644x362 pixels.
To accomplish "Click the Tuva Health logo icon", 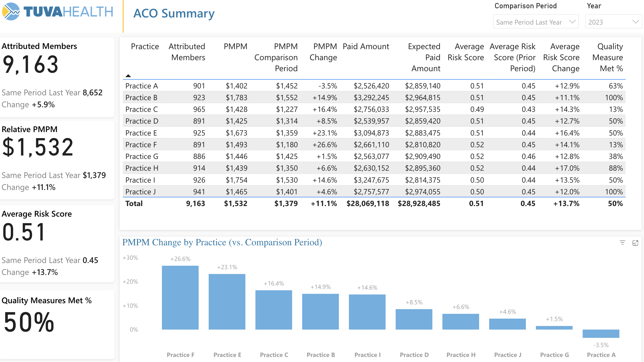I will click(11, 12).
